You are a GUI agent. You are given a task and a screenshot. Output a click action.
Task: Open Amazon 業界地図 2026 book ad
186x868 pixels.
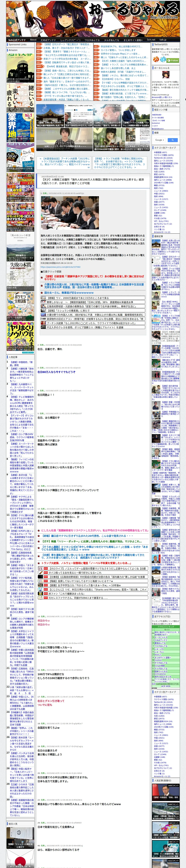pyautogui.click(x=20, y=128)
